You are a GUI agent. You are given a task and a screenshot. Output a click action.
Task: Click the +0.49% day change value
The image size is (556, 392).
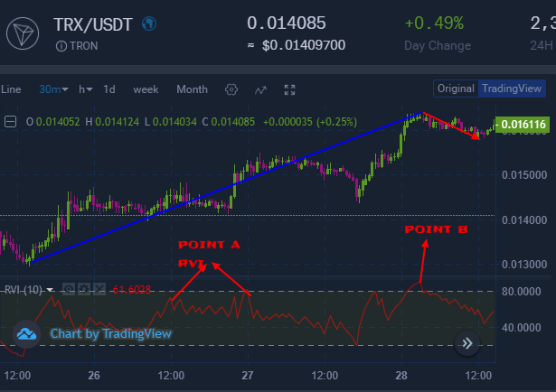pyautogui.click(x=434, y=23)
